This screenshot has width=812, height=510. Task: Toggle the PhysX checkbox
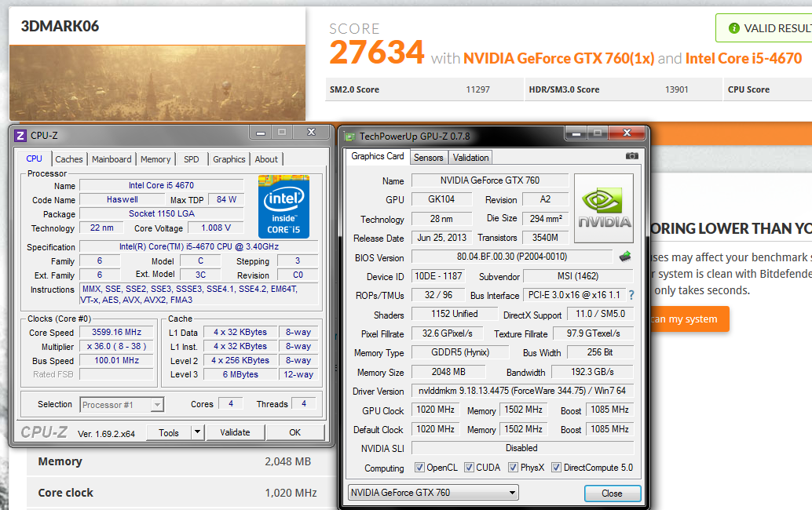pos(514,467)
